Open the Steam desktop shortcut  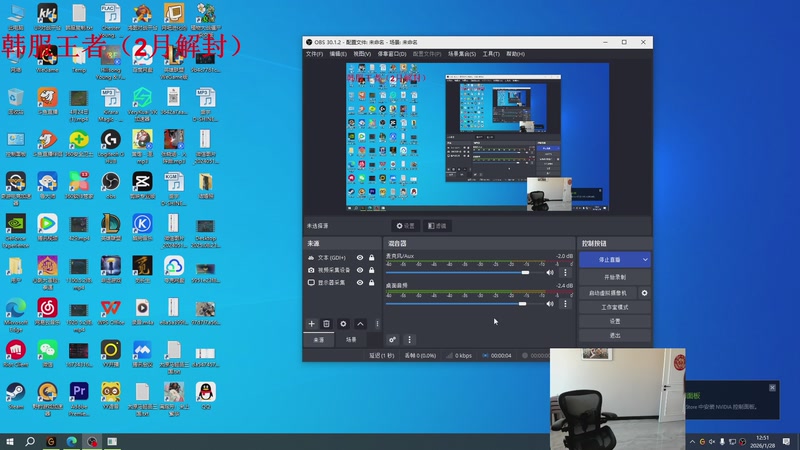(15, 396)
